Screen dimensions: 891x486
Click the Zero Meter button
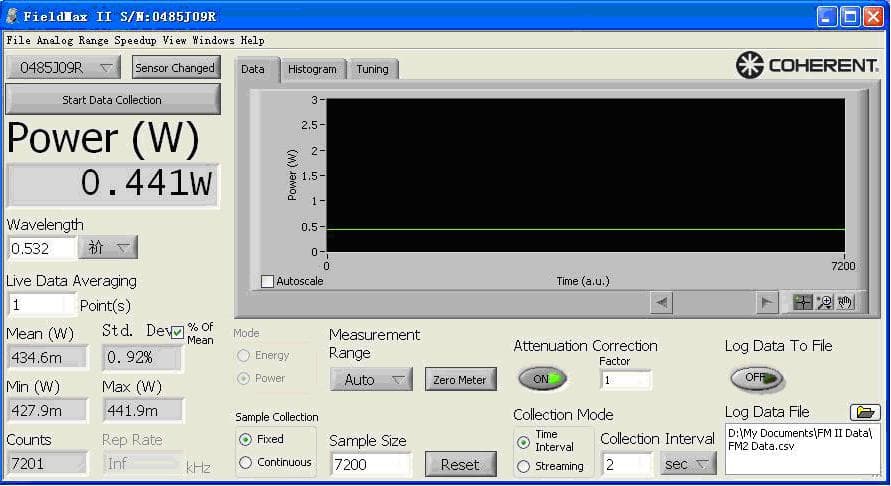pos(460,380)
